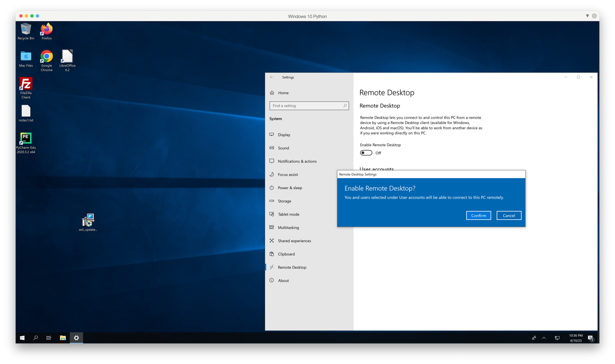Open the Action Center notifications icon
Image resolution: width=615 pixels, height=364 pixels.
[x=591, y=338]
